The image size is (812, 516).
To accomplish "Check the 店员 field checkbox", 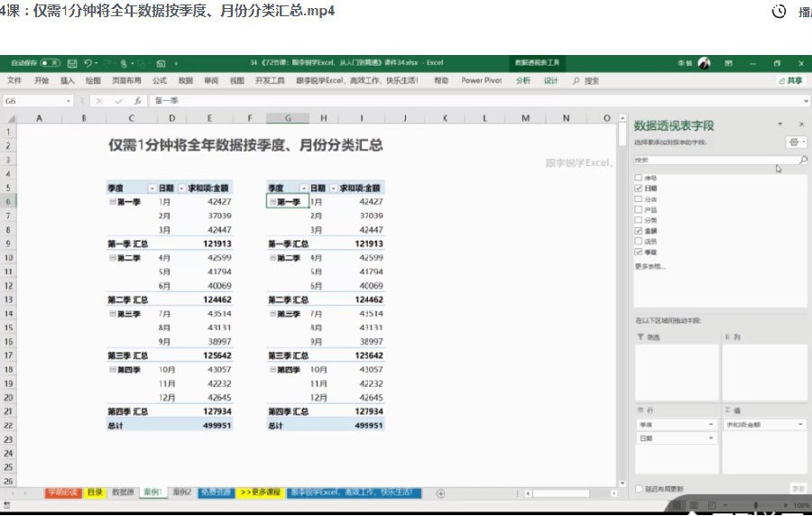I will click(639, 242).
